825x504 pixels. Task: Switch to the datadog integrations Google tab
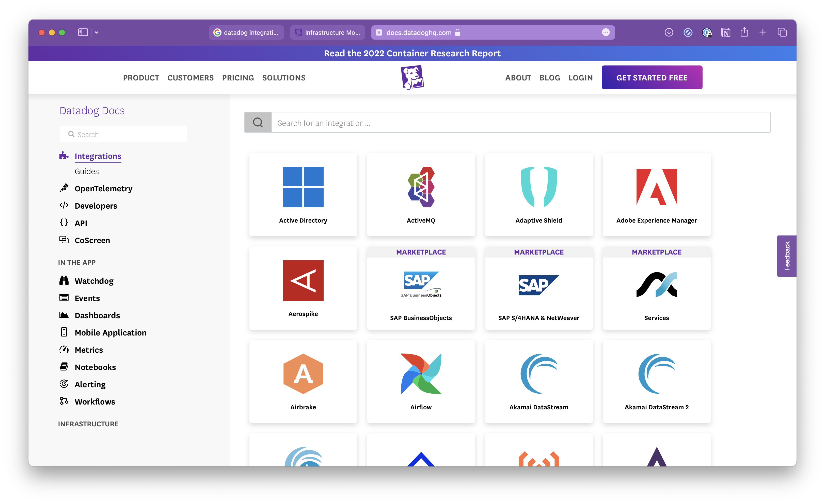[246, 32]
